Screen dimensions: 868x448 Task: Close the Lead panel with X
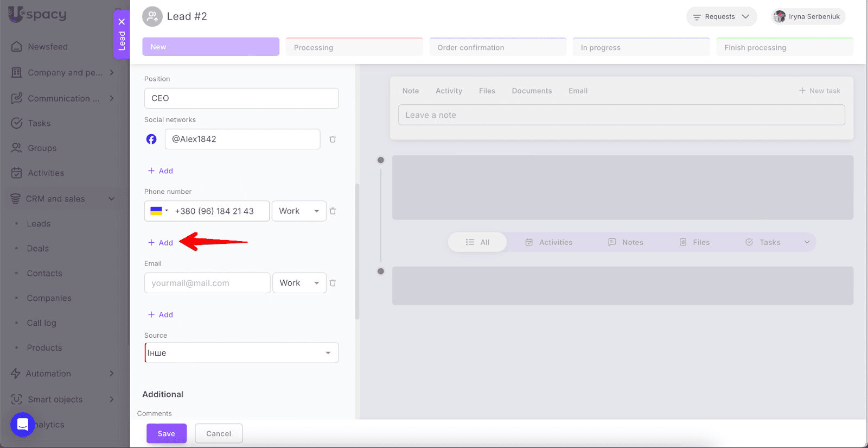click(122, 22)
